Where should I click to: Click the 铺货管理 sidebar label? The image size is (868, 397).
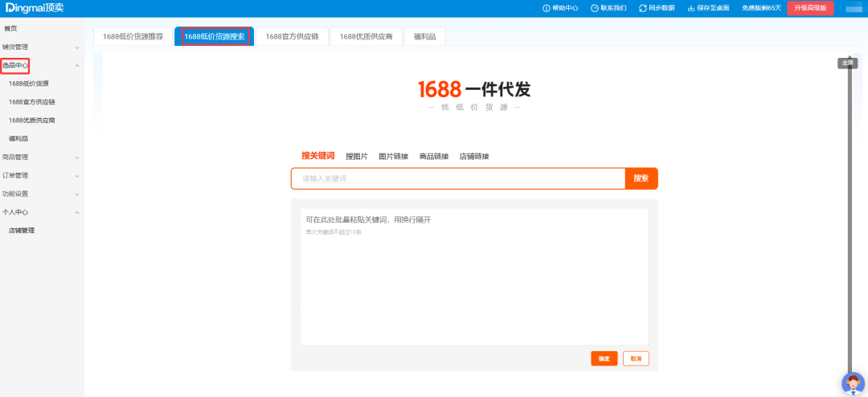(15, 47)
